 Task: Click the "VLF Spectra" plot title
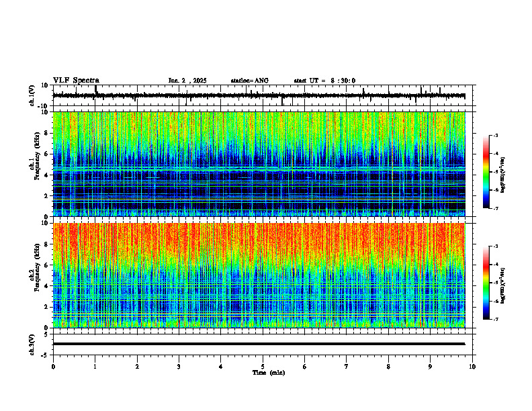[x=76, y=80]
